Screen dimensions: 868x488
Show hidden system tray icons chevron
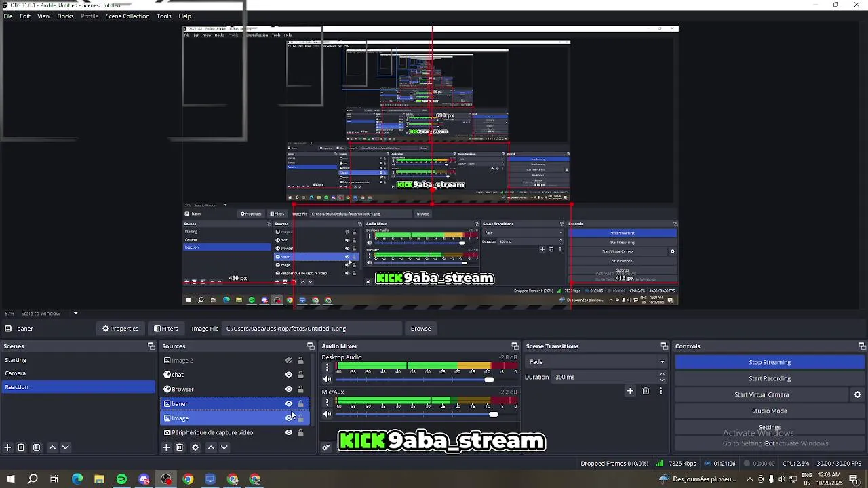(x=749, y=479)
